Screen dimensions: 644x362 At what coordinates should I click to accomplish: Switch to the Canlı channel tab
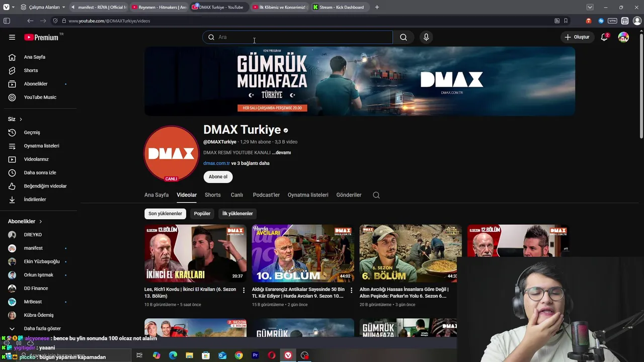click(237, 195)
